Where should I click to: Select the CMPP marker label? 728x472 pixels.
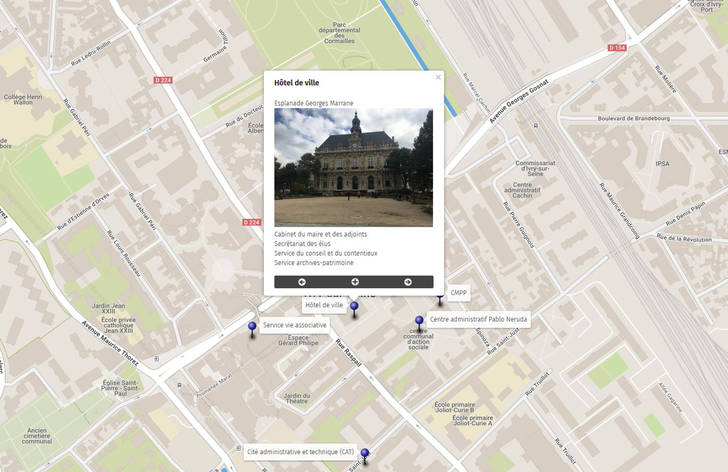coord(458,293)
